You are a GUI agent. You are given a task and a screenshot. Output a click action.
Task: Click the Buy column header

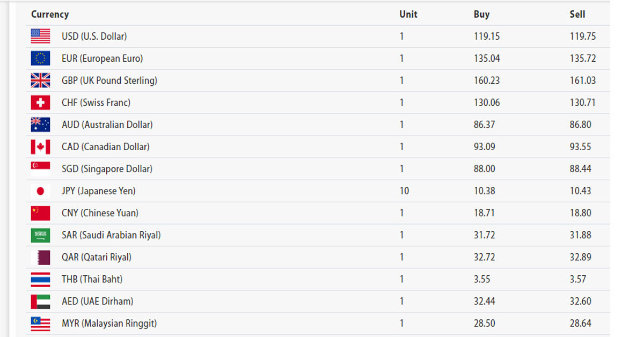(481, 14)
